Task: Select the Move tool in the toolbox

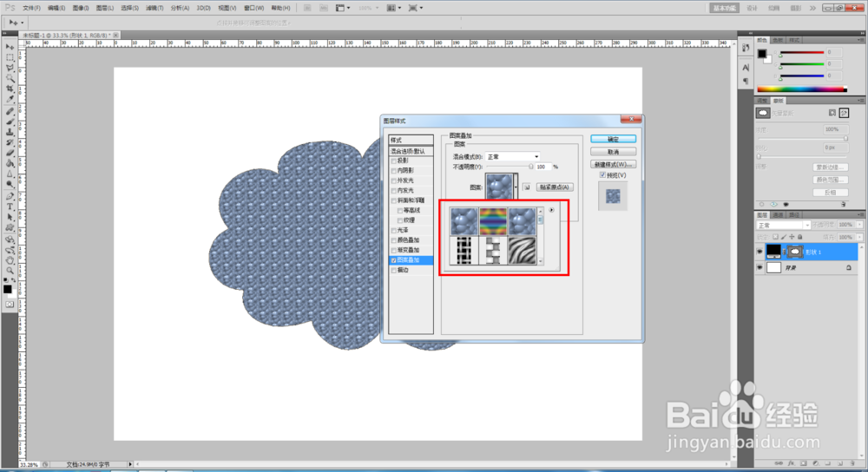Action: (x=10, y=47)
